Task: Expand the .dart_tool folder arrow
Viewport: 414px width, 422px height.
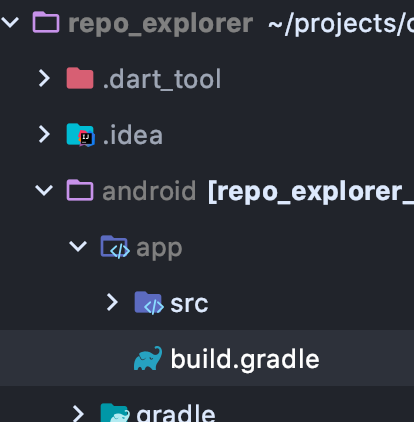Action: coord(44,78)
